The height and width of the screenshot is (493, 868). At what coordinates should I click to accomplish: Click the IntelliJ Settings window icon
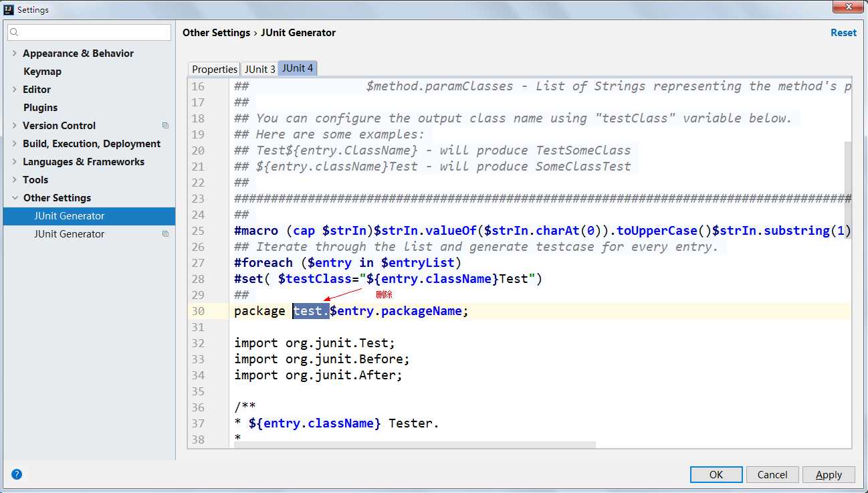[x=9, y=9]
